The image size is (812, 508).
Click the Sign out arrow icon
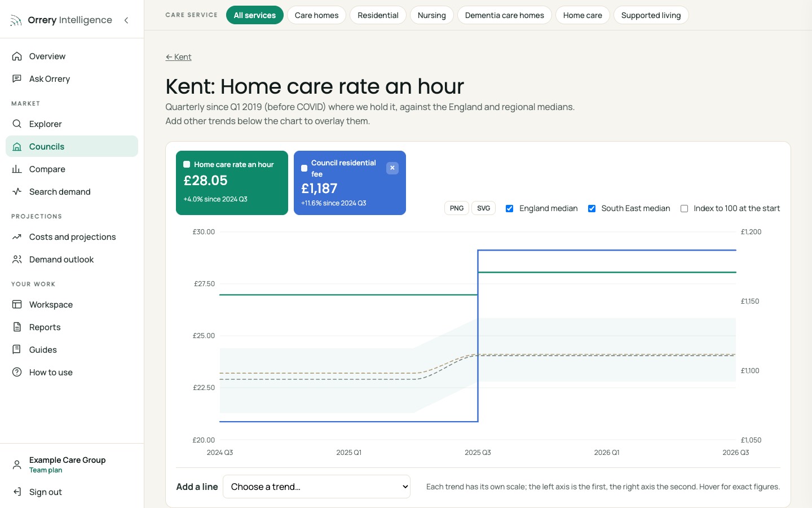tap(17, 492)
